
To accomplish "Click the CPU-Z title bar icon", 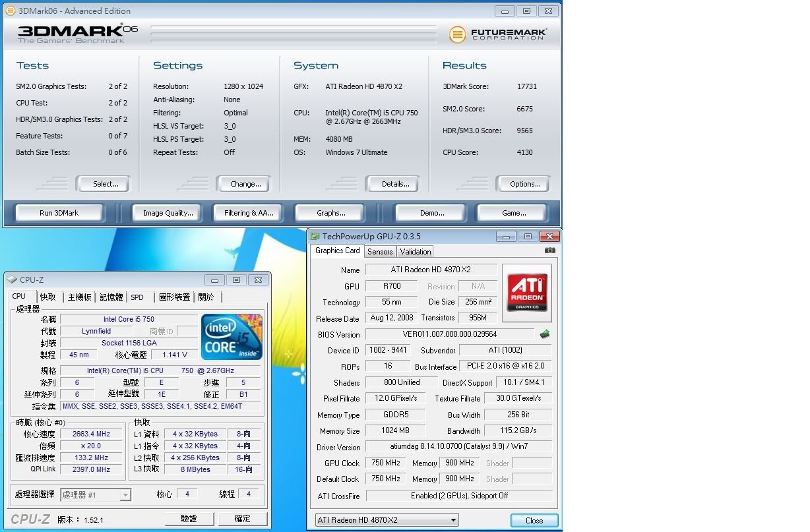I will [12, 280].
